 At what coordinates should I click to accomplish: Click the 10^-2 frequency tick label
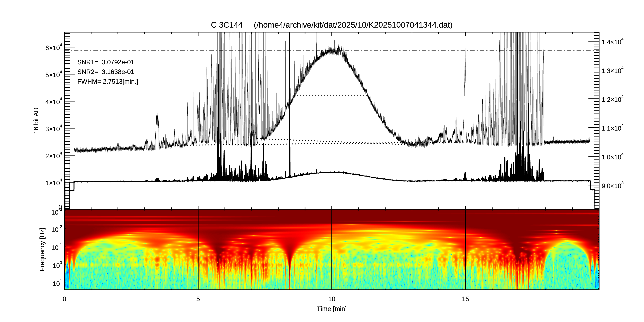point(57,229)
